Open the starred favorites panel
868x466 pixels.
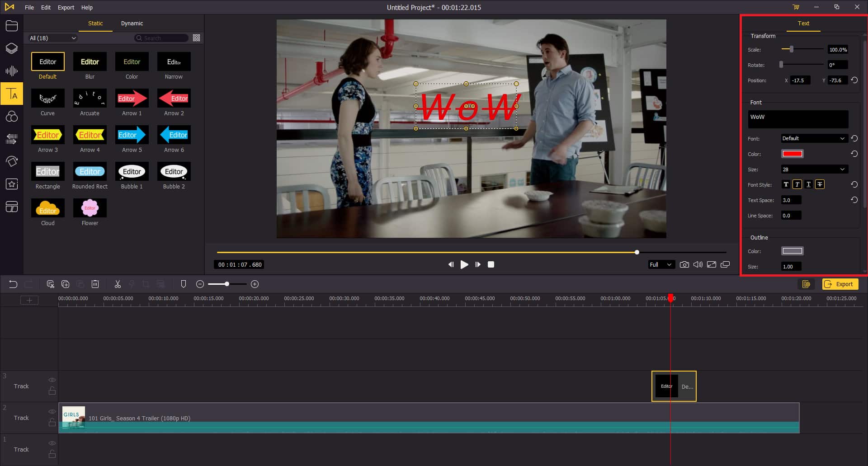point(12,184)
